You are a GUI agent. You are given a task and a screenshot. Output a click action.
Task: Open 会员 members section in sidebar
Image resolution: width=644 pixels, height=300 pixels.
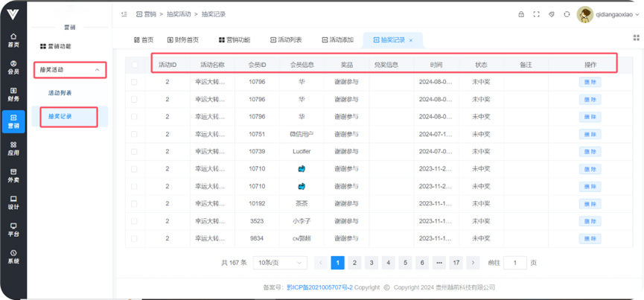(x=13, y=67)
